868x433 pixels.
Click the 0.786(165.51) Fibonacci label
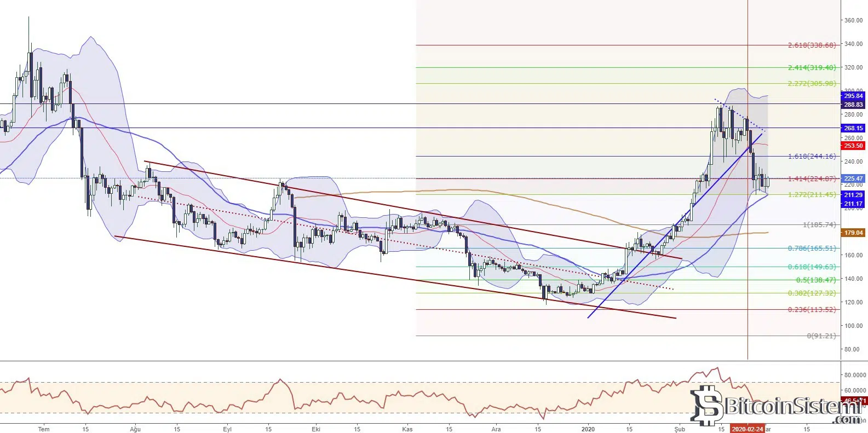coord(812,249)
